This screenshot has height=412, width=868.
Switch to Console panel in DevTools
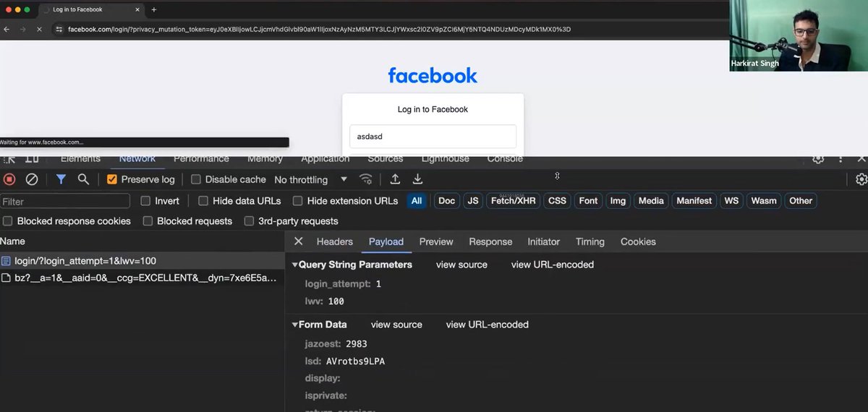click(505, 159)
